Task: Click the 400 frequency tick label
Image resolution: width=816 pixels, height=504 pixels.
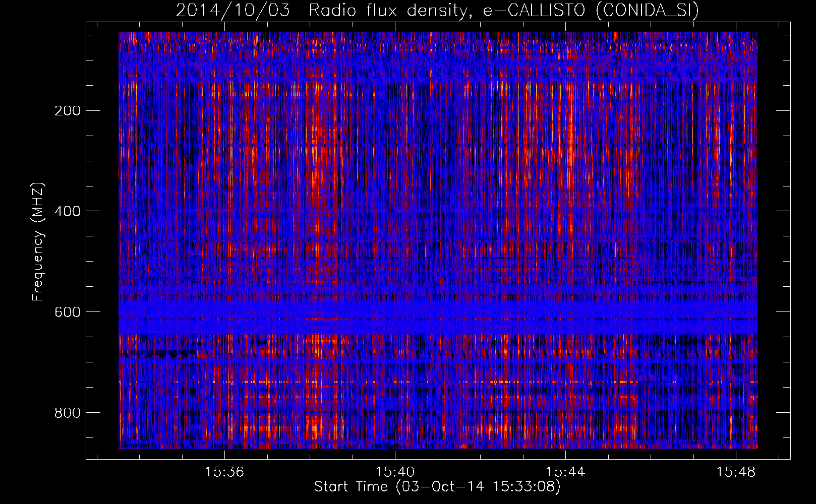Action: (68, 211)
